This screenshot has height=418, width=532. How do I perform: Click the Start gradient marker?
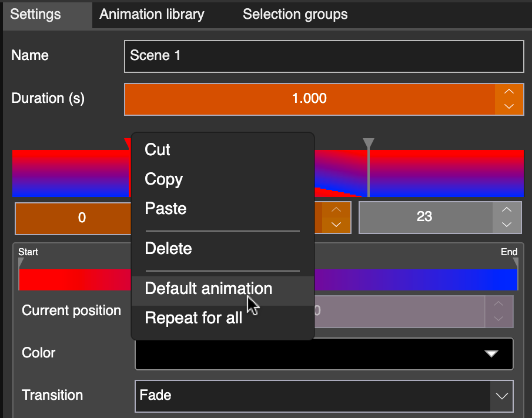tap(21, 263)
